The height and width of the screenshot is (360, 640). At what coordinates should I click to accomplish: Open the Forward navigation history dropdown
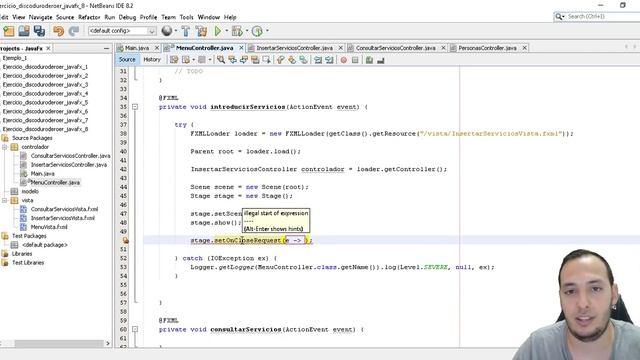209,60
